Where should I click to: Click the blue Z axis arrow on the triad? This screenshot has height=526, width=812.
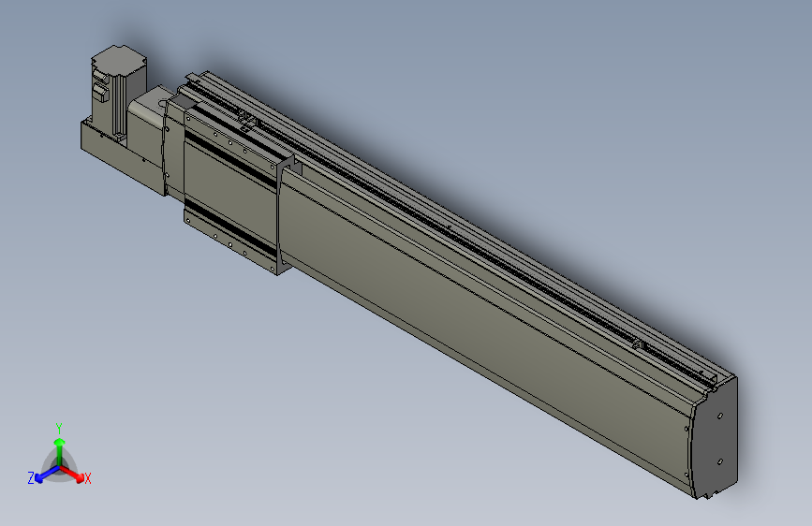tap(47, 475)
